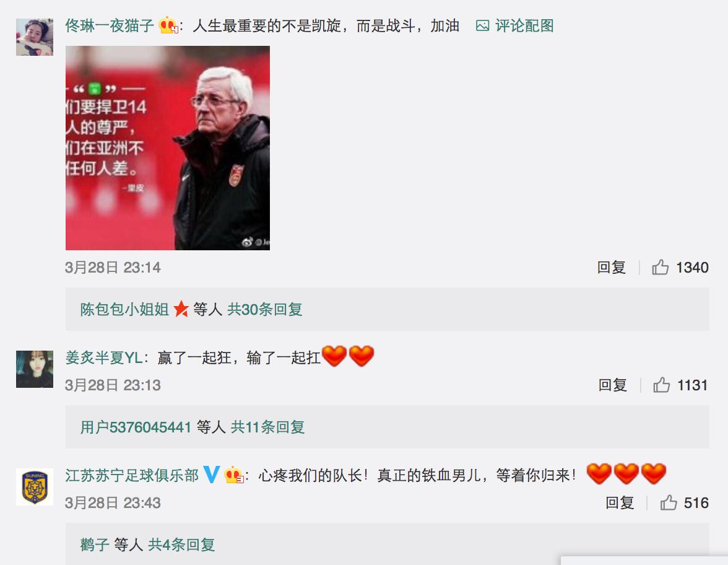
Task: Click the 评论配图 picture icon
Action: coord(482,26)
